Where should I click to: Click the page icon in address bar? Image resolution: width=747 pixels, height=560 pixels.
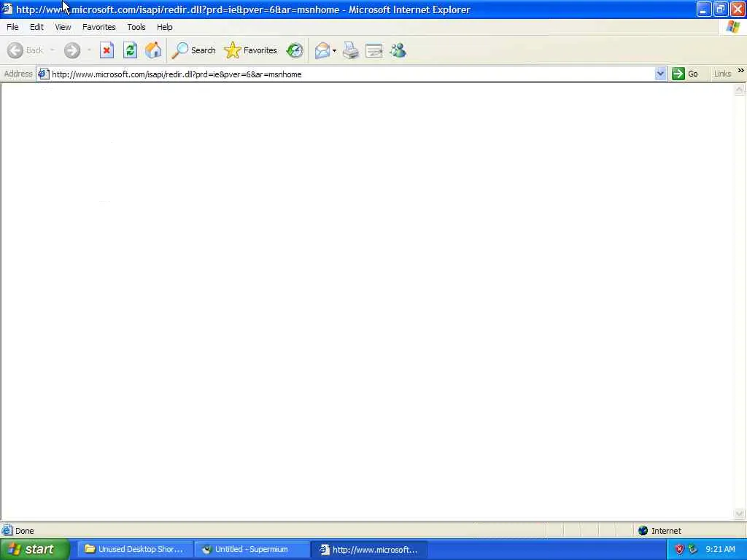click(x=43, y=74)
